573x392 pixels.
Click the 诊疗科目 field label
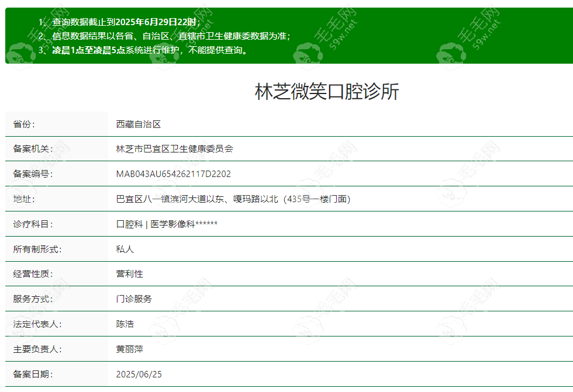coord(33,224)
